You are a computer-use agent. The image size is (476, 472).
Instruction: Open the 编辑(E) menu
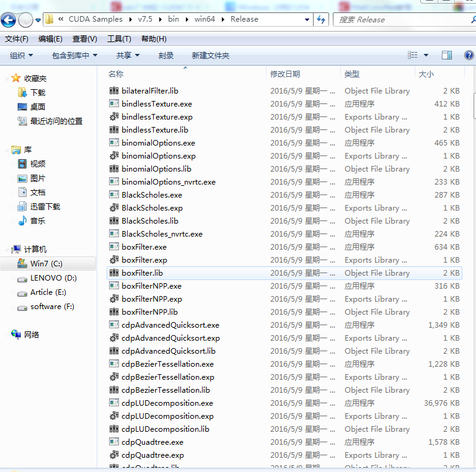[x=50, y=39]
